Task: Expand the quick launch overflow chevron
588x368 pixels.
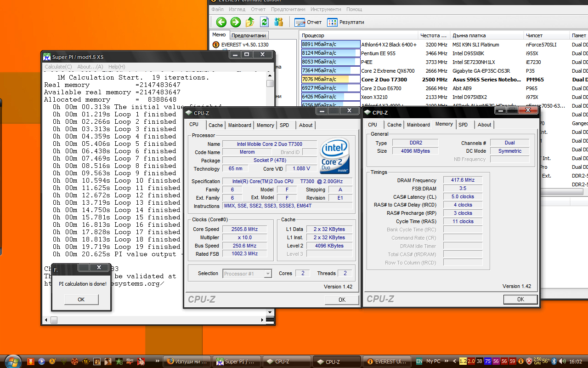Action: click(158, 361)
